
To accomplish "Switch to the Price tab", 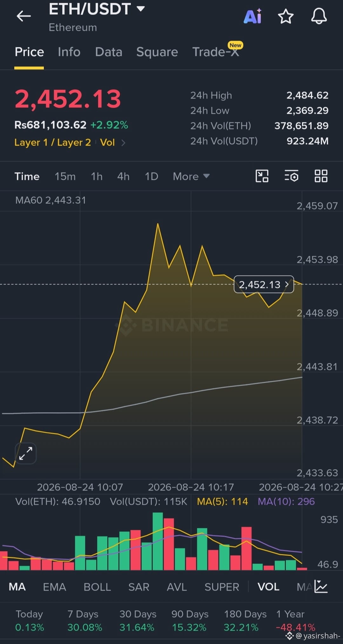I will 29,52.
